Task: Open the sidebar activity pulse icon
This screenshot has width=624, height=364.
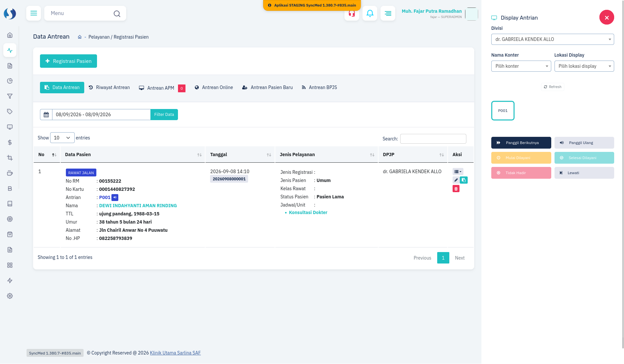Action: pyautogui.click(x=10, y=50)
